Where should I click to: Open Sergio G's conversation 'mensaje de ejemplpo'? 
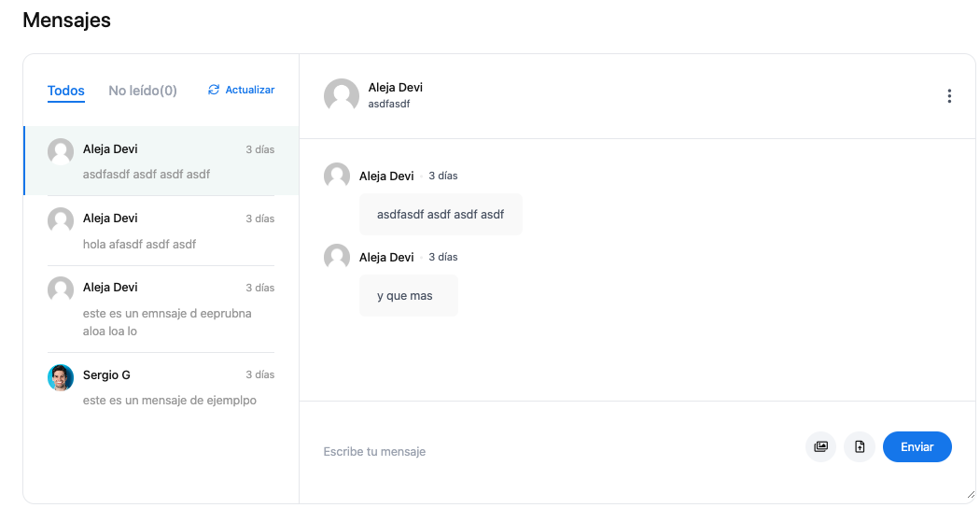coord(161,388)
